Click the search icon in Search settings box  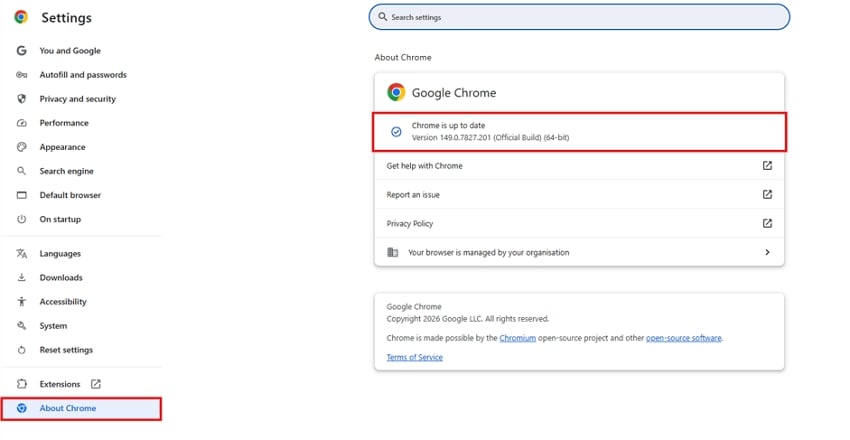383,17
